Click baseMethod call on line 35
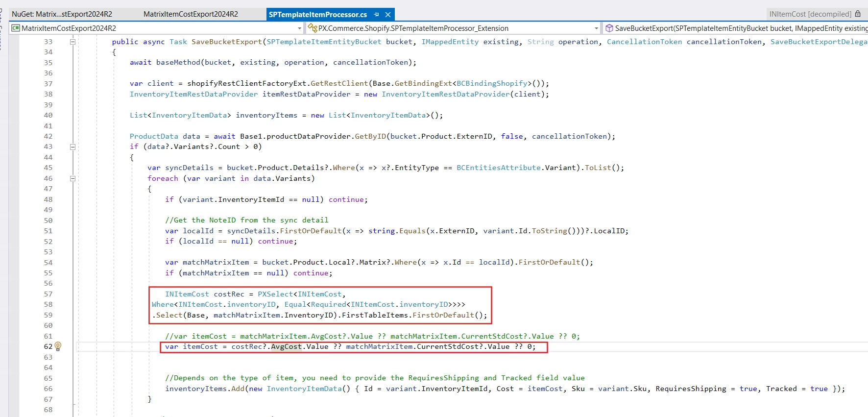 178,62
